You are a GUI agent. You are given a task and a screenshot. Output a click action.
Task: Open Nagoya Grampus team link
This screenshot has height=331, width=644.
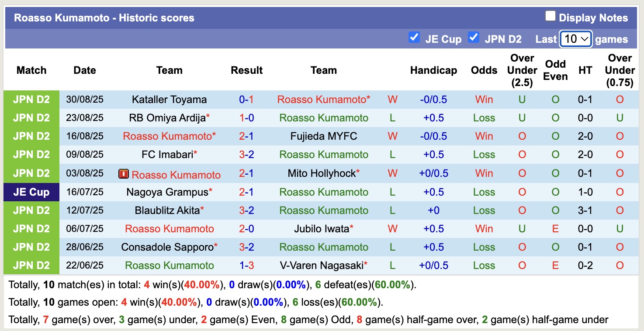[x=167, y=192]
